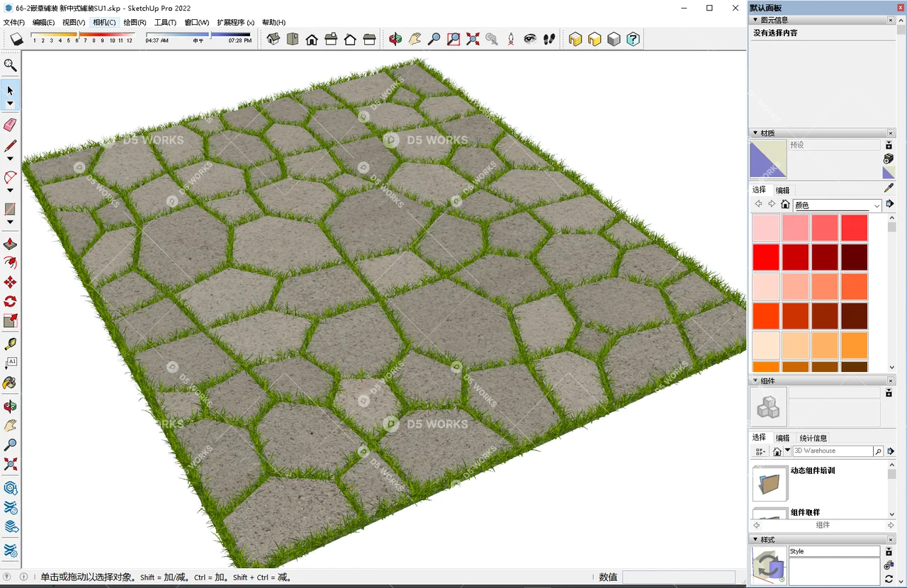Select the Look Around eye tool

(x=530, y=39)
